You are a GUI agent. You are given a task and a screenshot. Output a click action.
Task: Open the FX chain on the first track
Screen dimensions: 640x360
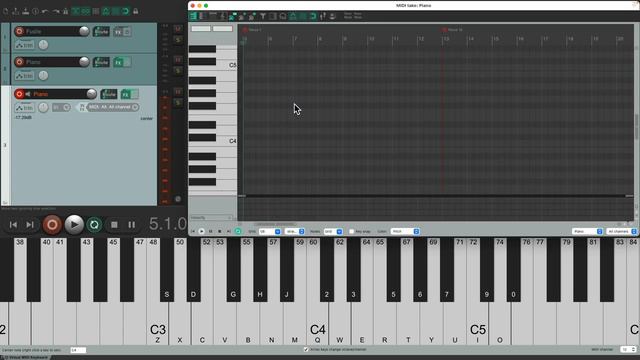(x=118, y=31)
